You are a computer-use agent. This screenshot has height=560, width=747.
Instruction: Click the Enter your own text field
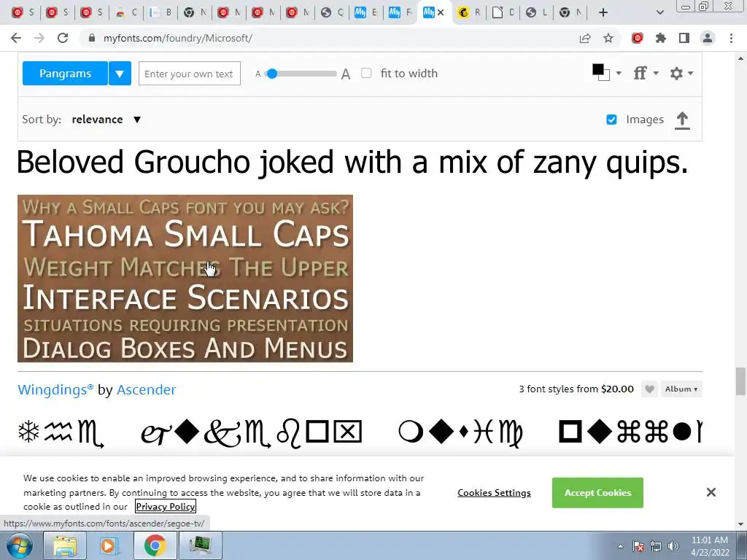click(x=190, y=74)
